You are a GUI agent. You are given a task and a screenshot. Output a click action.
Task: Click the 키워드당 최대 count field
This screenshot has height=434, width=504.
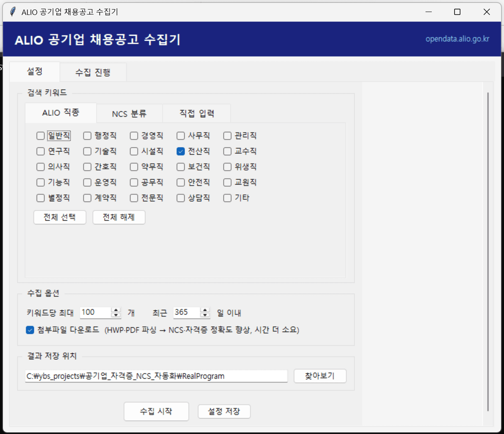point(95,312)
